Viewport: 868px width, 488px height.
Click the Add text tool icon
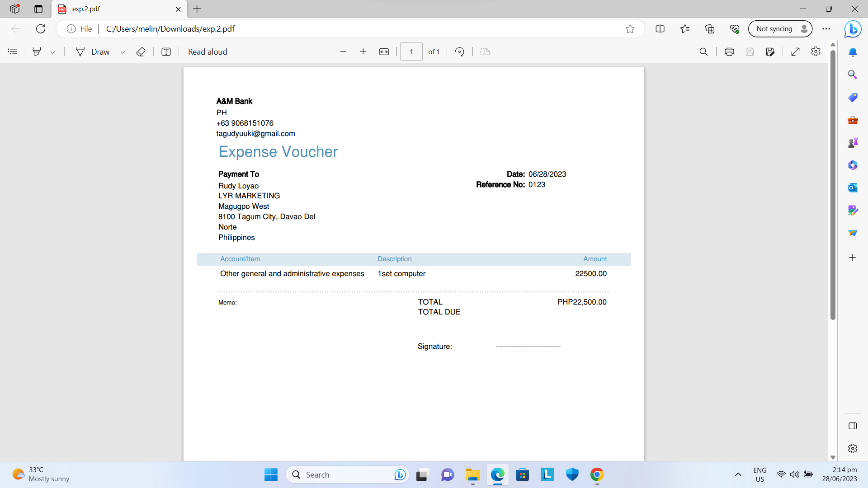(166, 52)
